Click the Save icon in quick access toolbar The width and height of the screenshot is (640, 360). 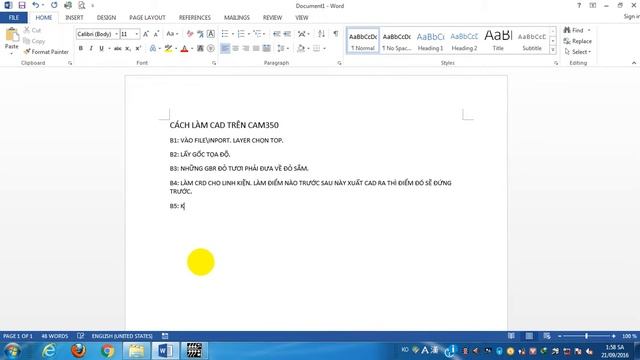[x=22, y=5]
